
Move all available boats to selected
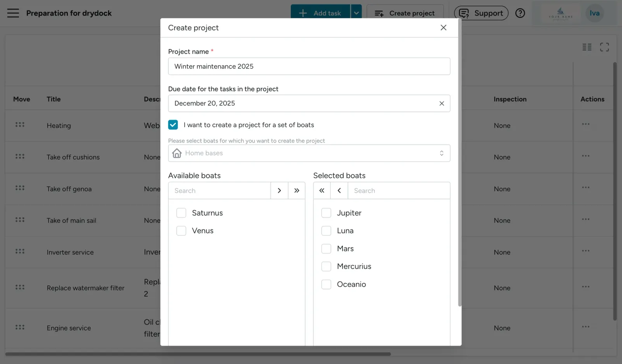pos(297,190)
